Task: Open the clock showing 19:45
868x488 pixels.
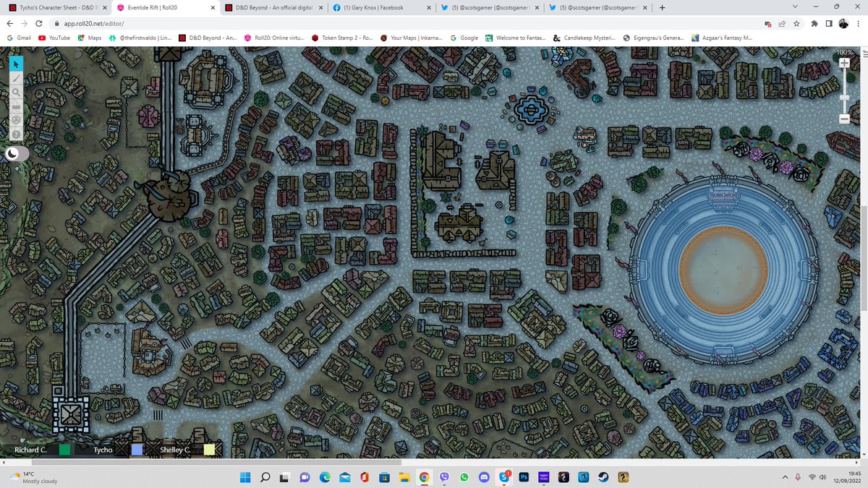Action: 846,477
